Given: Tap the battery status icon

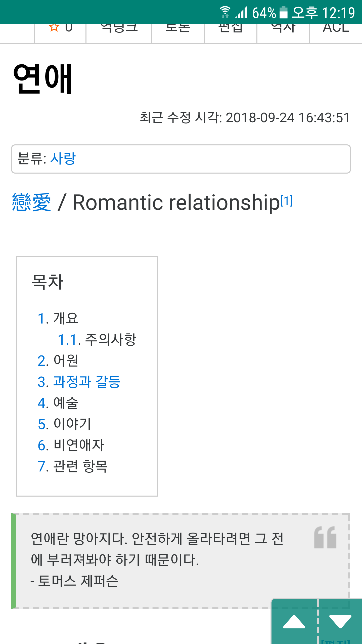Looking at the screenshot, I should pos(284,12).
